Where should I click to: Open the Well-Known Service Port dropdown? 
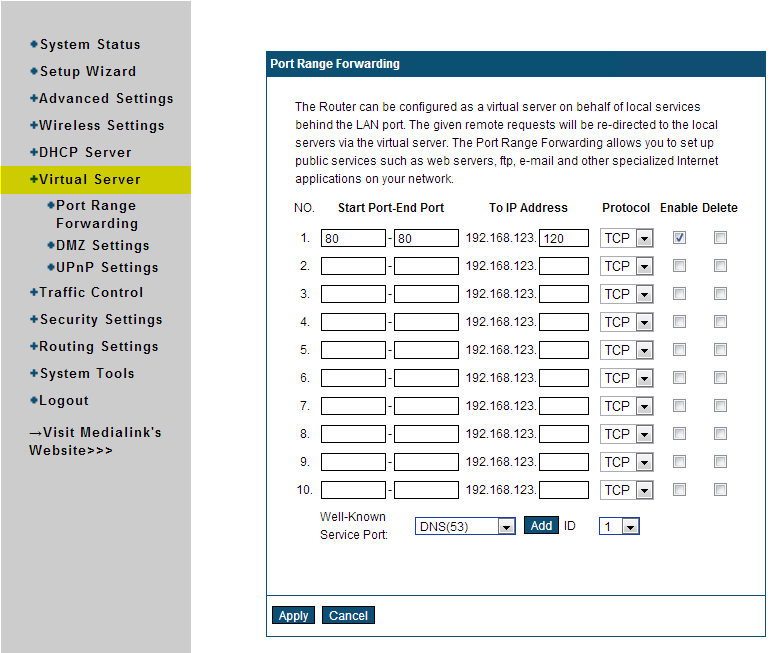click(x=464, y=527)
